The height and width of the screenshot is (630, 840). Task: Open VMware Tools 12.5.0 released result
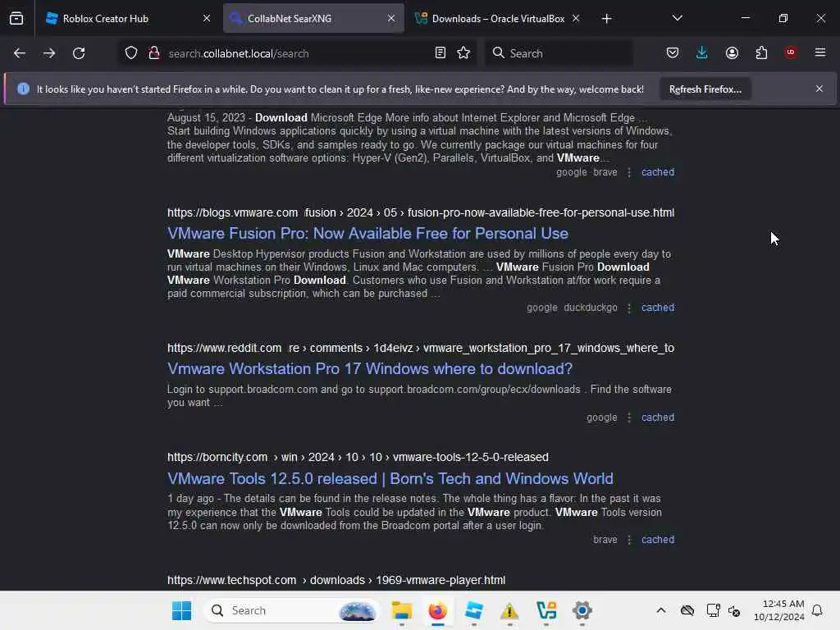[x=390, y=478]
